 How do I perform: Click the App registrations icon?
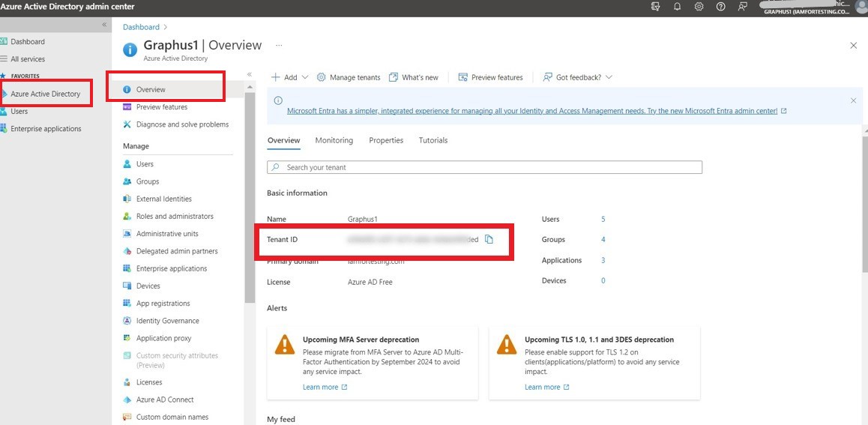[x=127, y=304]
